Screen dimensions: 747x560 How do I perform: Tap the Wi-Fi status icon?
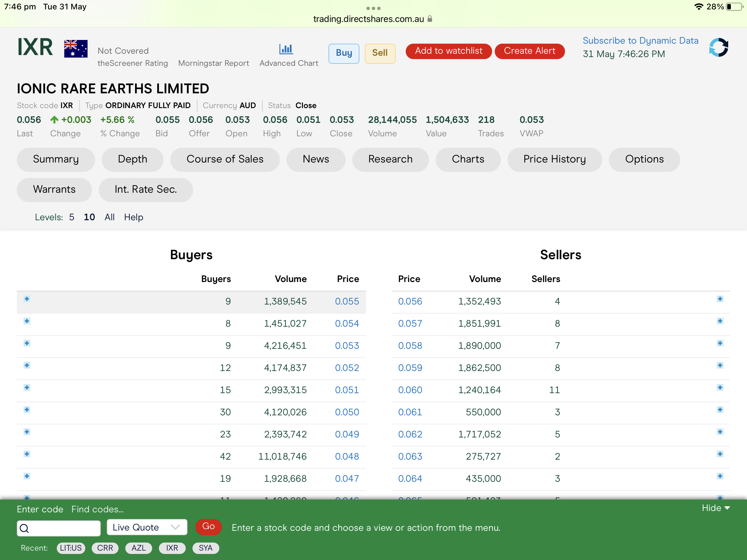click(699, 7)
